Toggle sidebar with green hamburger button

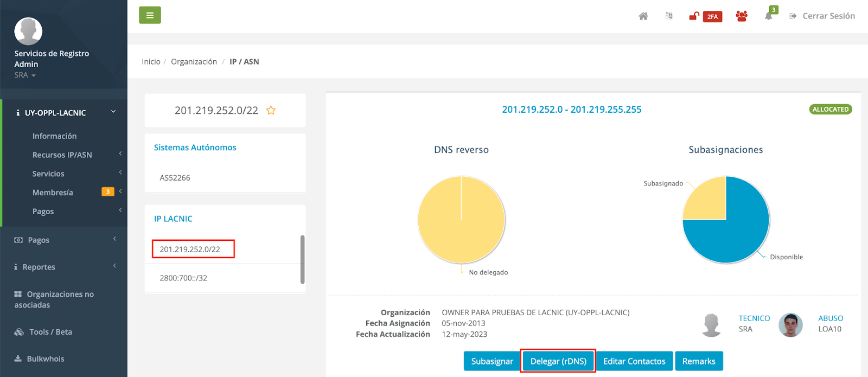click(150, 15)
